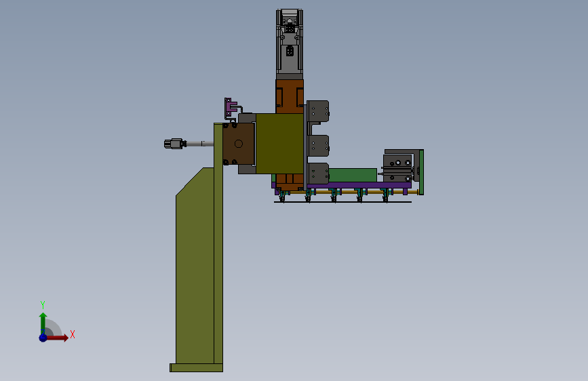Click the green Y axis arrow of the triad
The width and height of the screenshot is (588, 381).
[x=43, y=323]
